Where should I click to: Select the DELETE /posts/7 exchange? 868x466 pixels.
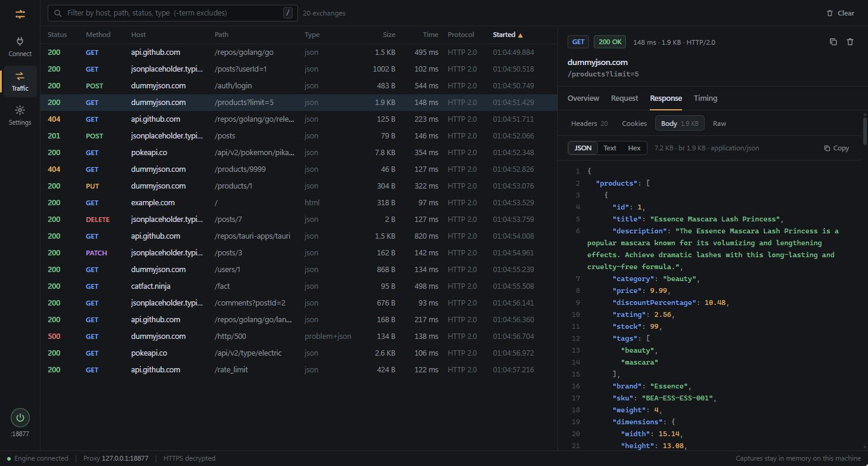pos(299,220)
